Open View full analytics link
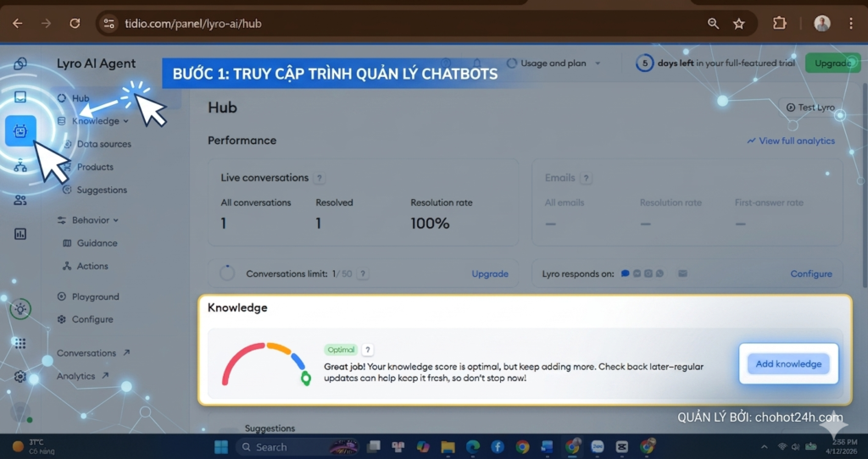 tap(791, 141)
